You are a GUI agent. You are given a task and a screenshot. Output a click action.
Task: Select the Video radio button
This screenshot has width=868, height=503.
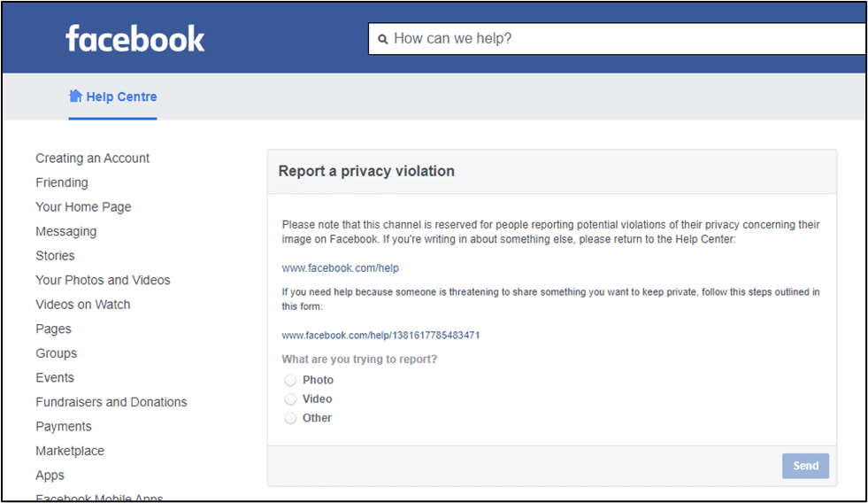[290, 399]
